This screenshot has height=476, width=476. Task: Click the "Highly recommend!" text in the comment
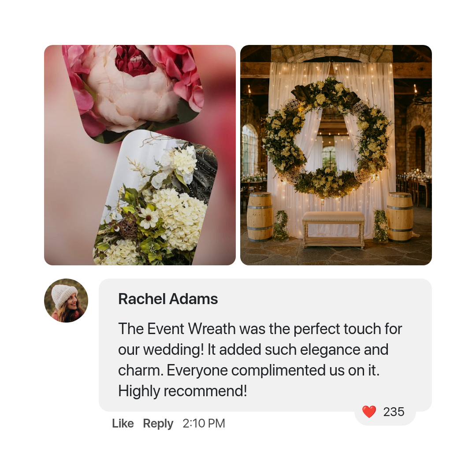pyautogui.click(x=182, y=391)
